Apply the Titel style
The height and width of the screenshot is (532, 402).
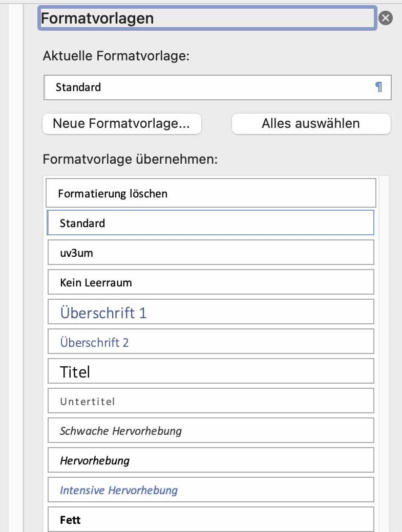click(x=210, y=371)
